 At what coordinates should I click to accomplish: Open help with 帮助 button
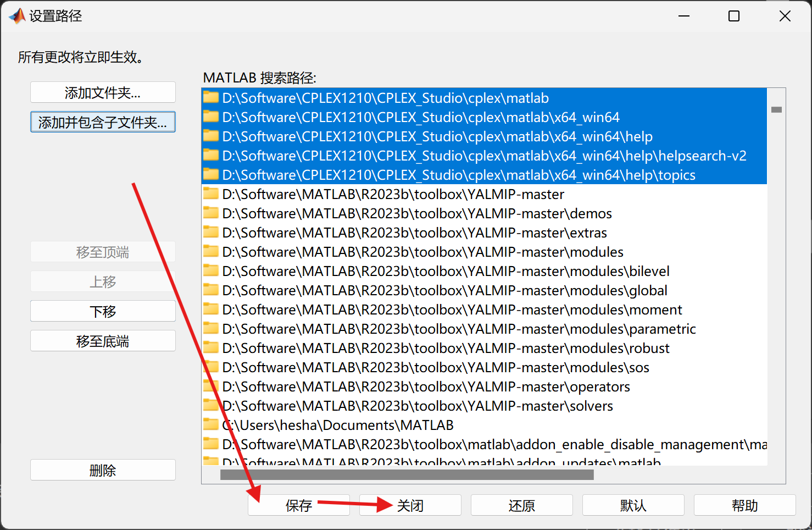(x=745, y=505)
